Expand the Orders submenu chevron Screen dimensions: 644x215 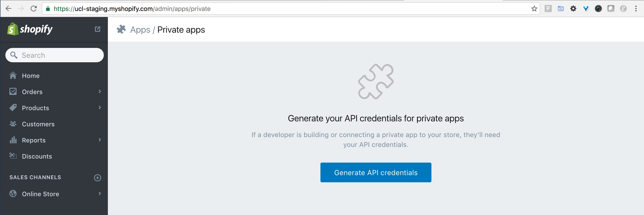point(100,92)
